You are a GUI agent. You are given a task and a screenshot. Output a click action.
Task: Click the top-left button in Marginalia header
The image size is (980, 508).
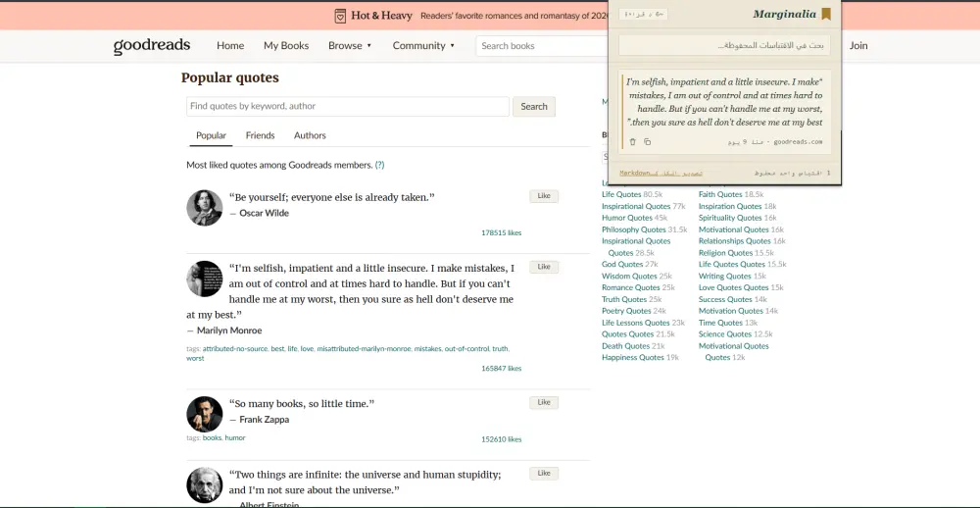coord(643,15)
